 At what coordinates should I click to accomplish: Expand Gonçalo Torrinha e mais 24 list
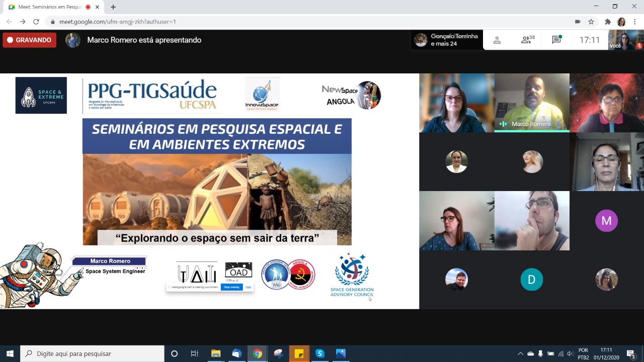(x=447, y=40)
